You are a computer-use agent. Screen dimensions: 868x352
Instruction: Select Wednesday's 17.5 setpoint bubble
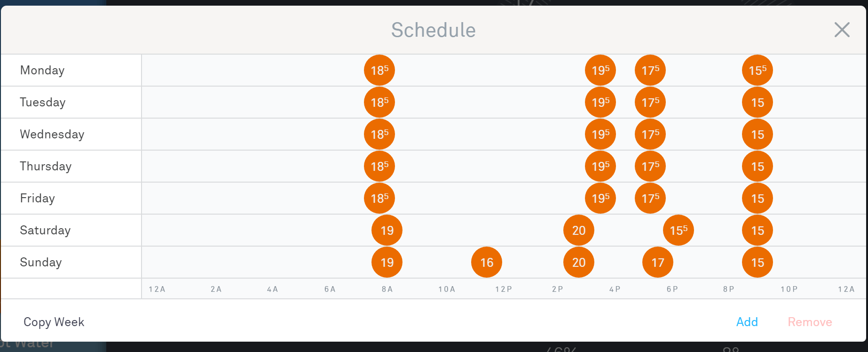coord(650,135)
